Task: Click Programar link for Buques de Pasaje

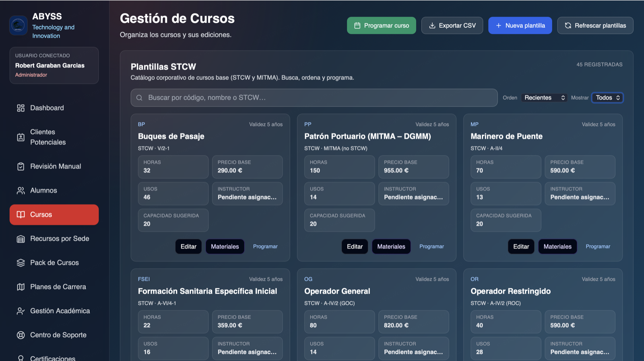Action: click(265, 246)
